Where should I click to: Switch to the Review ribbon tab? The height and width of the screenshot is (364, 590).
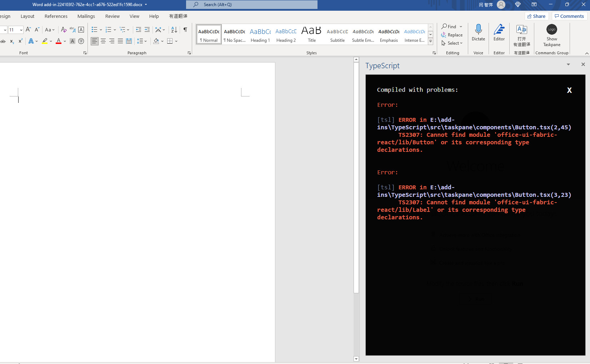tap(112, 16)
